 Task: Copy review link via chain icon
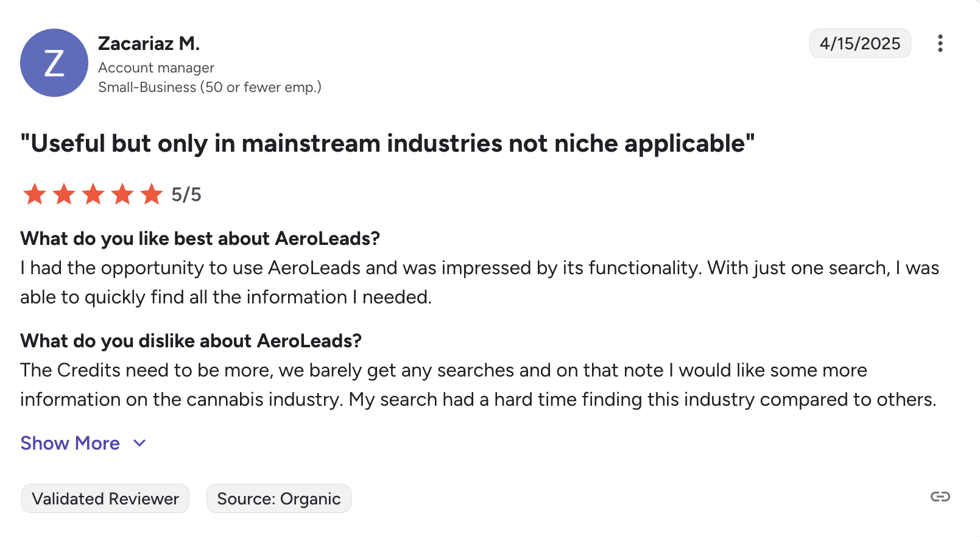940,497
